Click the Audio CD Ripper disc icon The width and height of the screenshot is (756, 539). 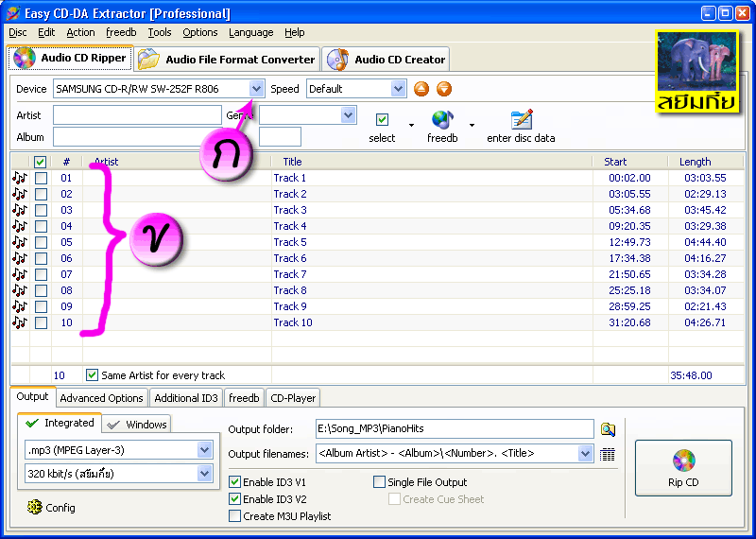point(25,58)
